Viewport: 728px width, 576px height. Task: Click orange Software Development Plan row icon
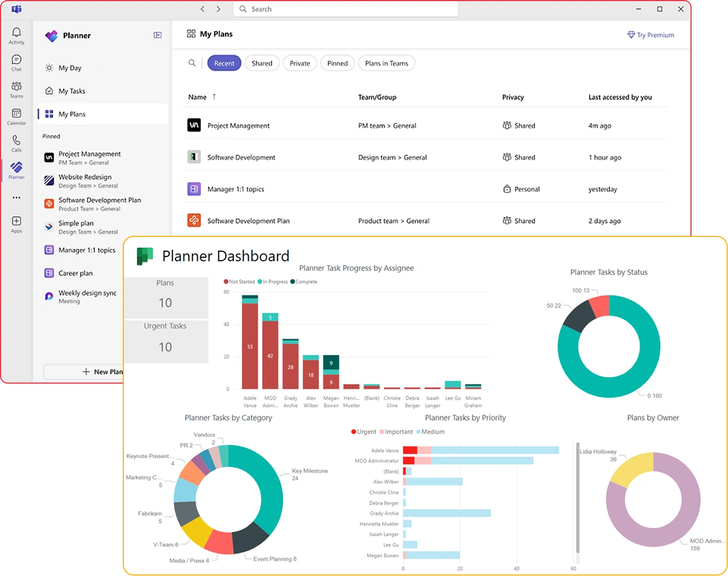tap(194, 221)
